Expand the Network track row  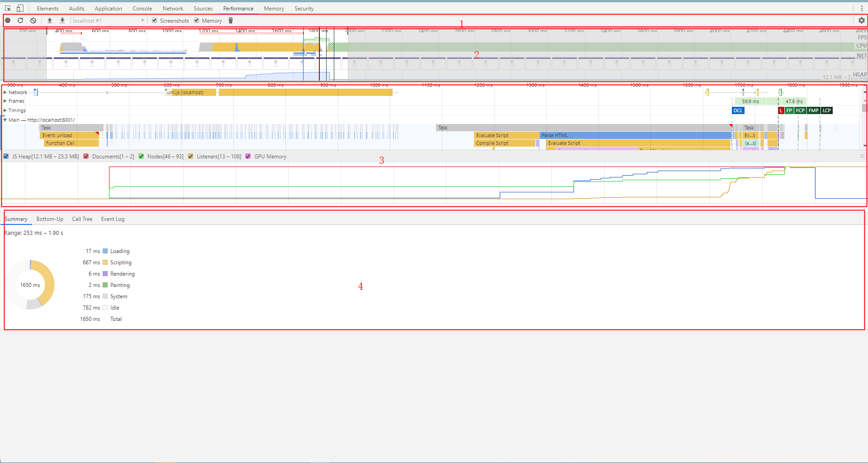(5, 92)
